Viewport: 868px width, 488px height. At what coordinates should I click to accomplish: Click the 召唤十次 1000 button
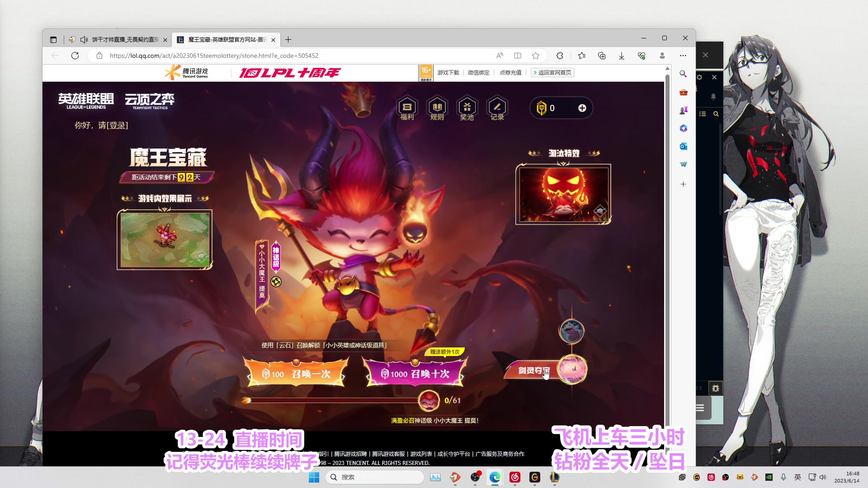(415, 374)
